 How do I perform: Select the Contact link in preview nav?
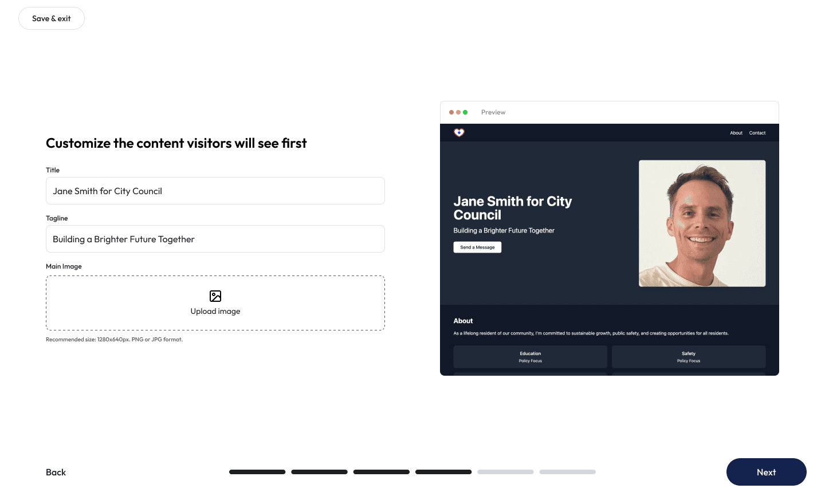pos(757,133)
